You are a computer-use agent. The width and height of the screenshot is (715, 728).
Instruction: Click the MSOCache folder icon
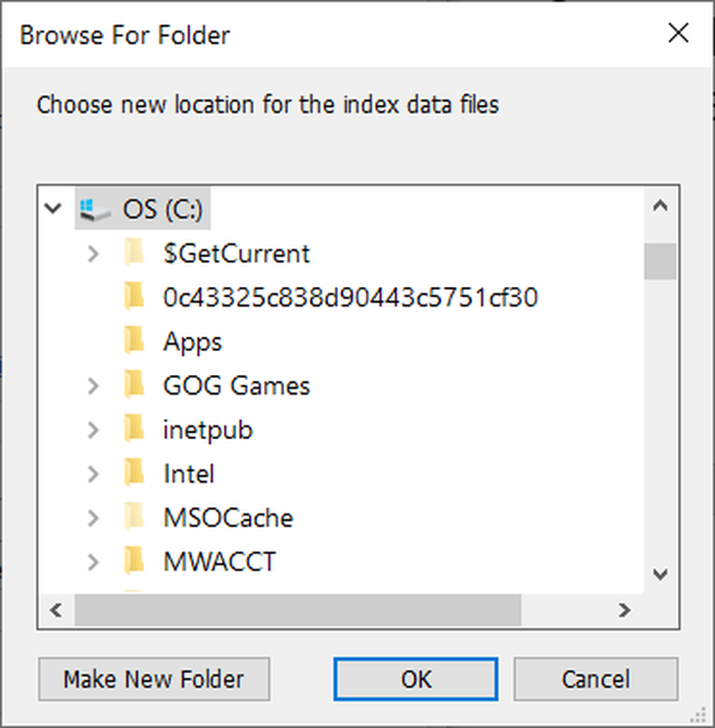(135, 517)
